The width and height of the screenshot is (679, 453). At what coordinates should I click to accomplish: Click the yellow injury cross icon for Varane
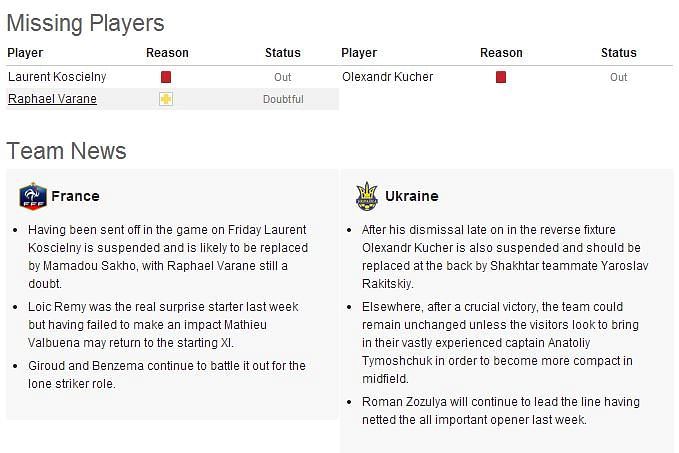(166, 99)
